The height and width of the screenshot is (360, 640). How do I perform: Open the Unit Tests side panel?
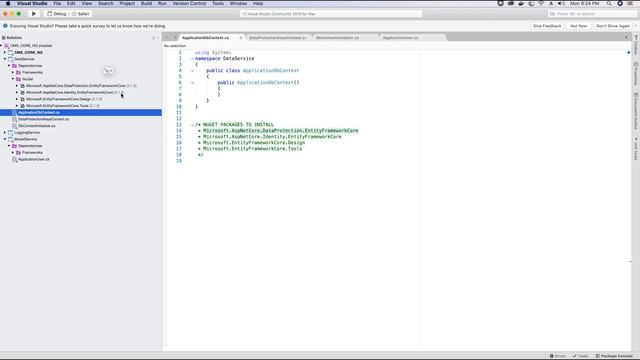point(636,149)
